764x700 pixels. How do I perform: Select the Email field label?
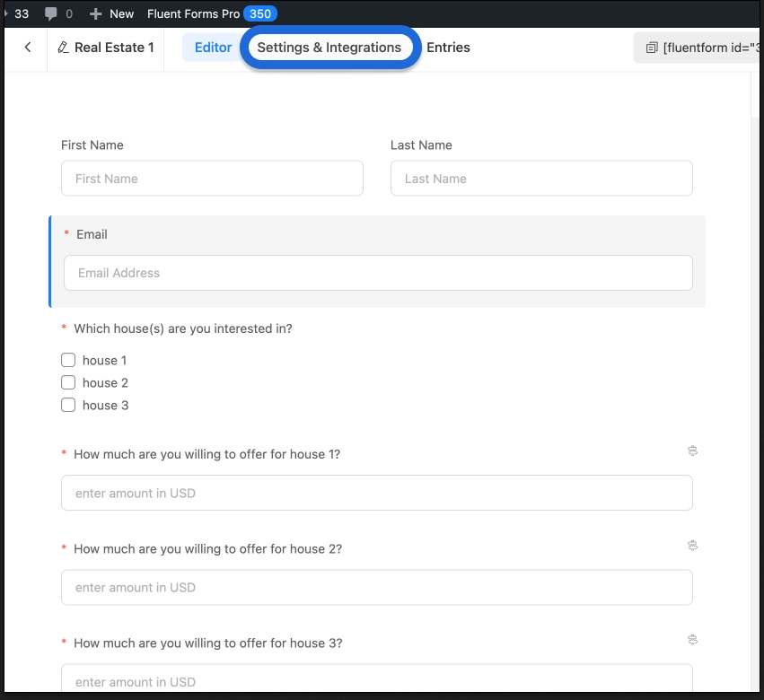(92, 234)
